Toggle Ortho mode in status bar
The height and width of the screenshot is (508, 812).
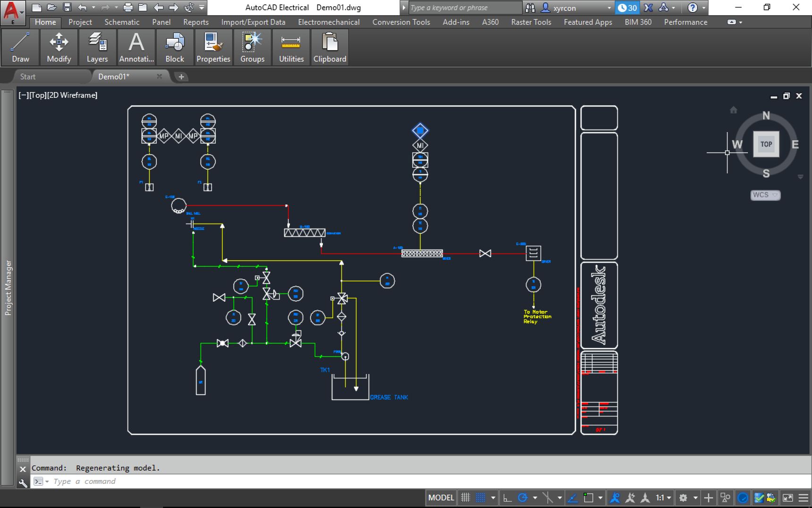[507, 498]
